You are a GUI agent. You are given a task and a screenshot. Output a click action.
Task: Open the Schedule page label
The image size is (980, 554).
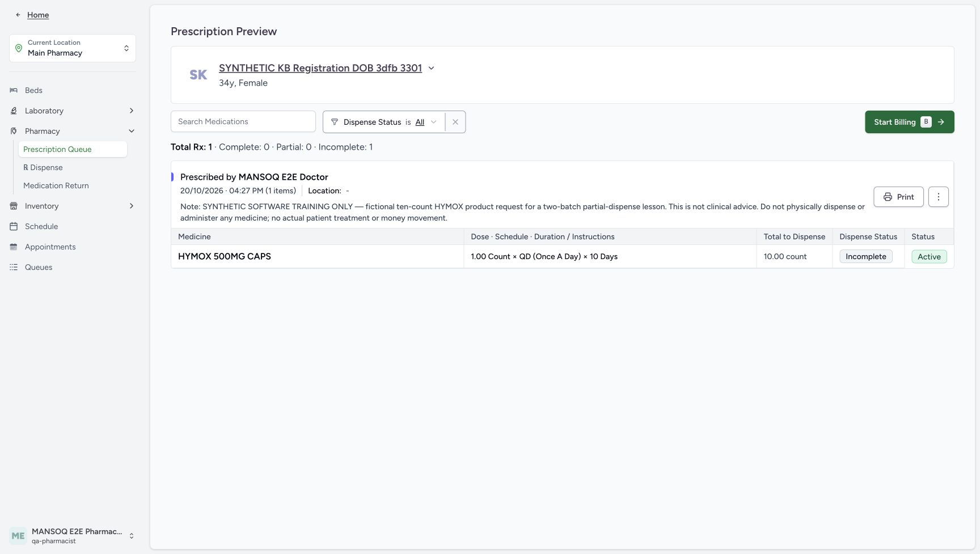pyautogui.click(x=41, y=226)
